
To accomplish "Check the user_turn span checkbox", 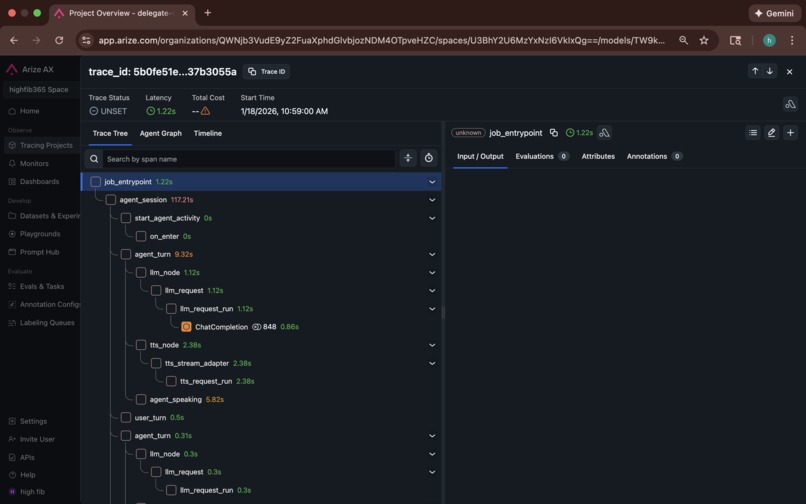I will (126, 418).
